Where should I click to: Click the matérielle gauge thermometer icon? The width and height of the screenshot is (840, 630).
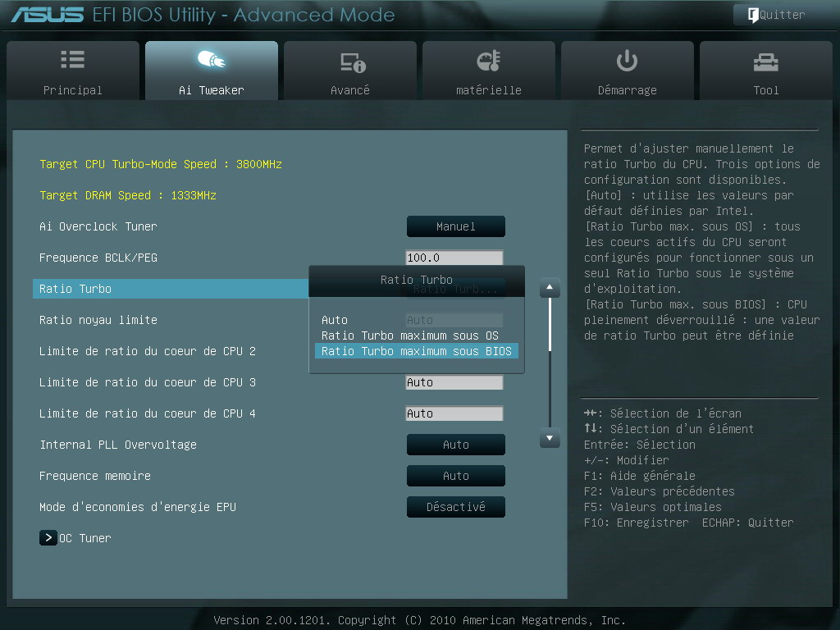tap(489, 61)
